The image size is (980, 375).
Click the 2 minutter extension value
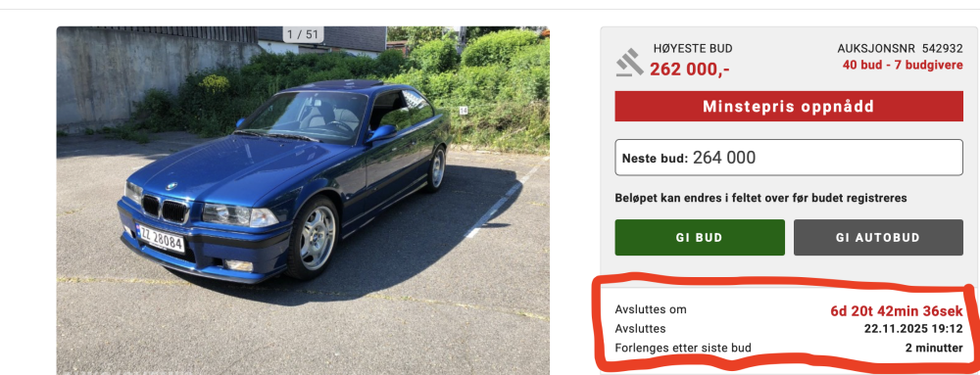[x=934, y=349]
